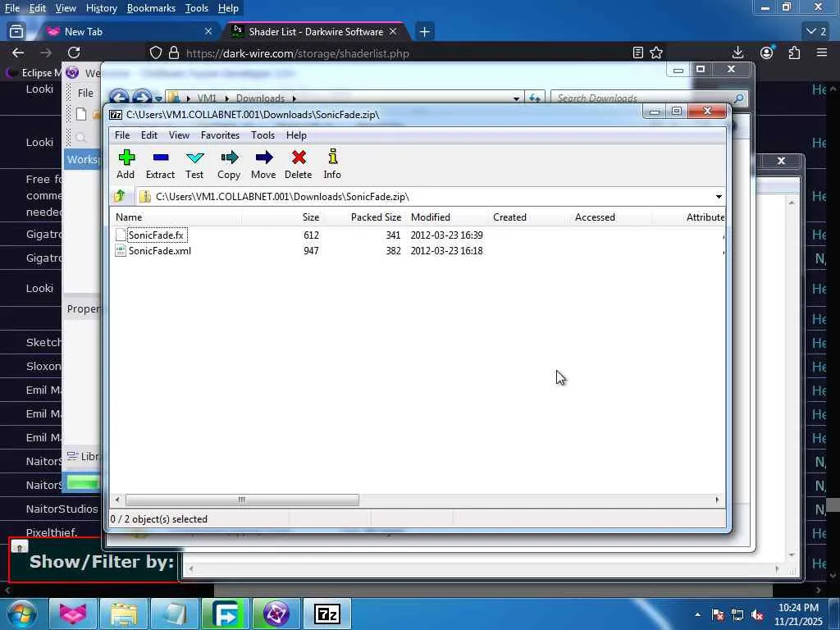840x630 pixels.
Task: Choose the Move tool in 7-Zip
Action: click(x=263, y=164)
